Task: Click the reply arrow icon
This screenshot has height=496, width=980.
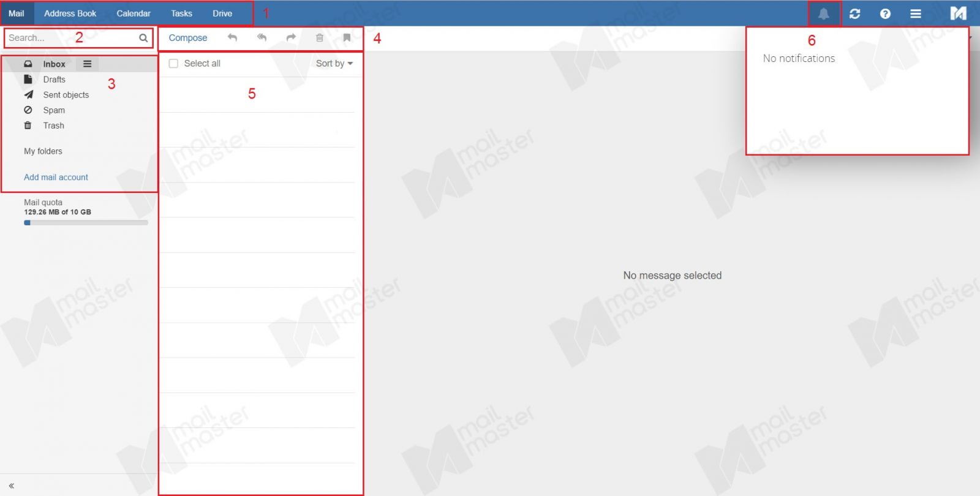Action: pyautogui.click(x=232, y=37)
